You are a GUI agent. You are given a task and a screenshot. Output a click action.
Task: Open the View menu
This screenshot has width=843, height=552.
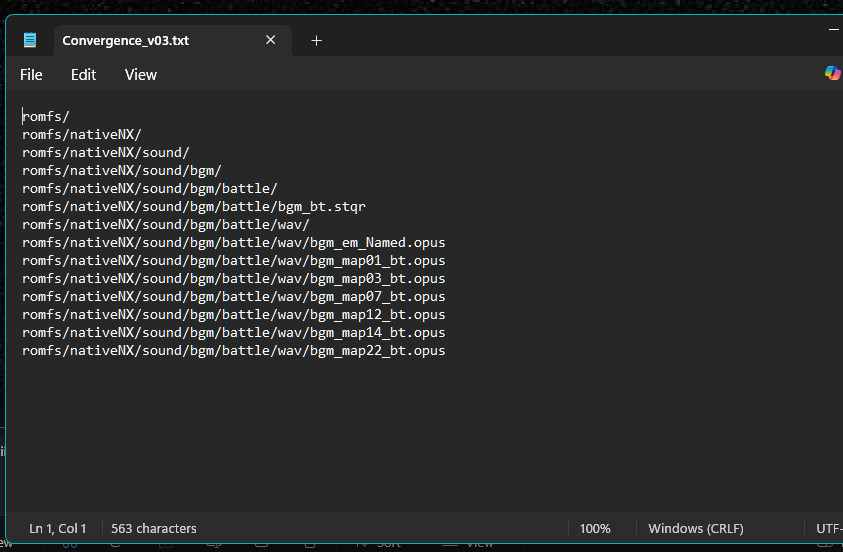tap(140, 75)
